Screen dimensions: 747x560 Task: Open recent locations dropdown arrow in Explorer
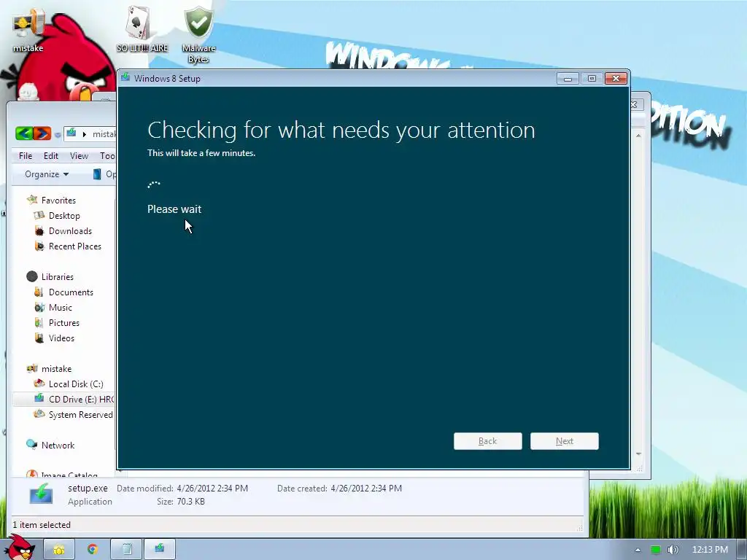58,135
